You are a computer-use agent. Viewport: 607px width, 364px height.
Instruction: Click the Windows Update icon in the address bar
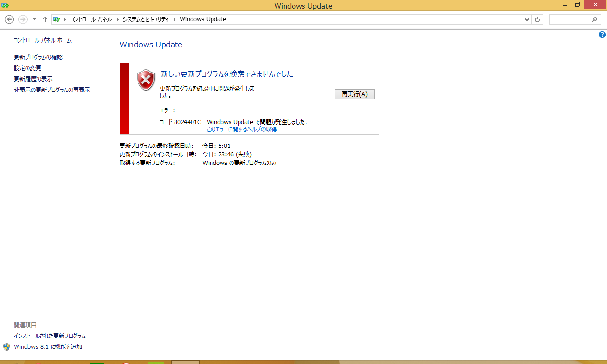[x=57, y=19]
